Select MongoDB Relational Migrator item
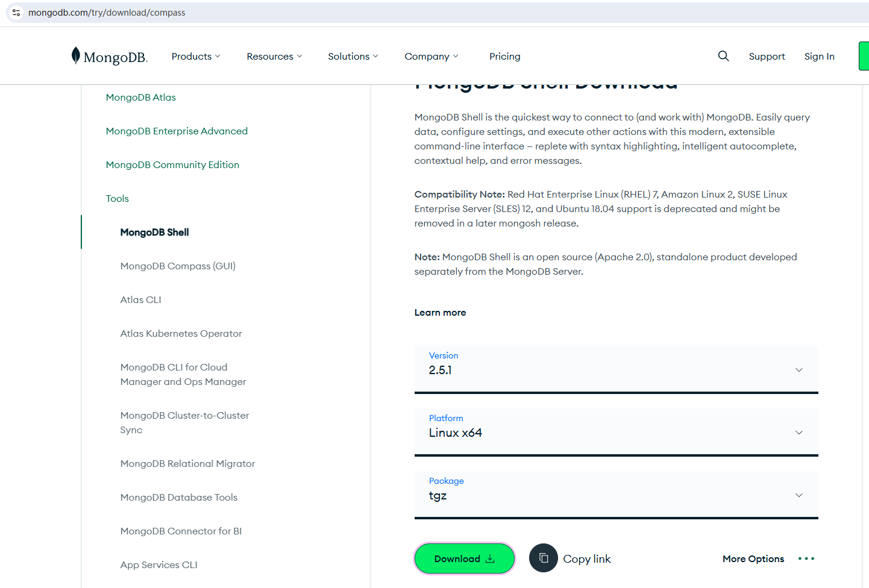Image resolution: width=869 pixels, height=588 pixels. pos(187,463)
